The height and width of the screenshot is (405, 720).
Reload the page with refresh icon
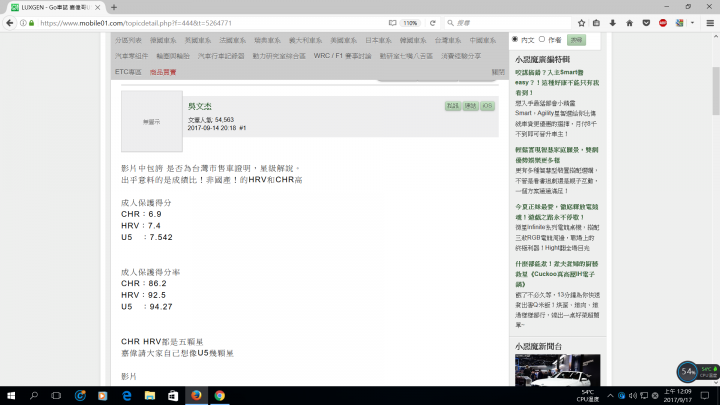pyautogui.click(x=433, y=23)
